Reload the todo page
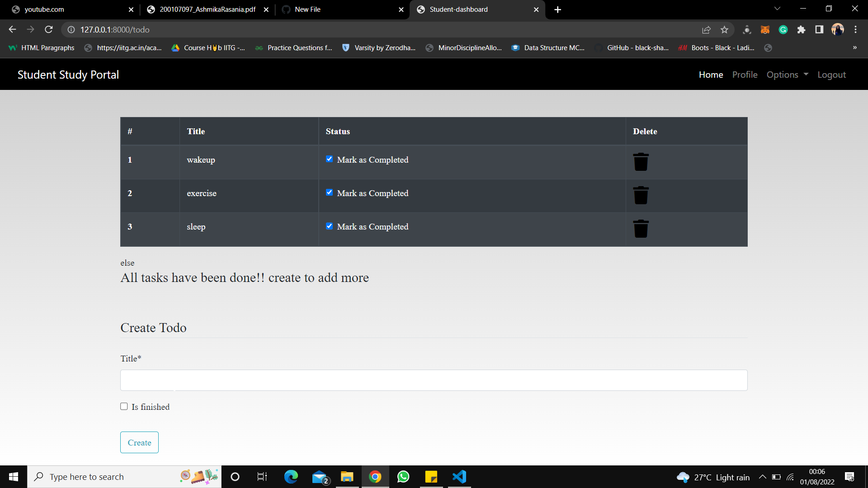The height and width of the screenshot is (488, 868). (49, 30)
